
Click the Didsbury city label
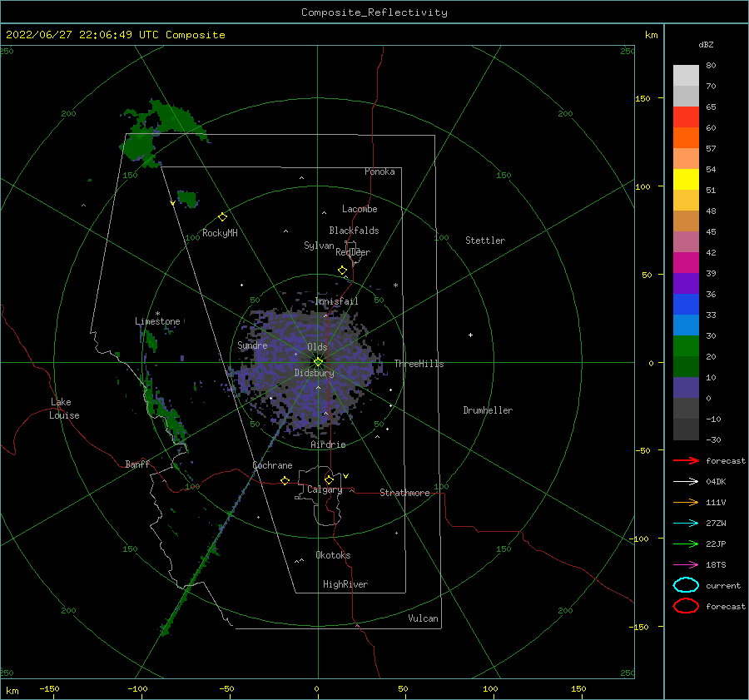315,373
